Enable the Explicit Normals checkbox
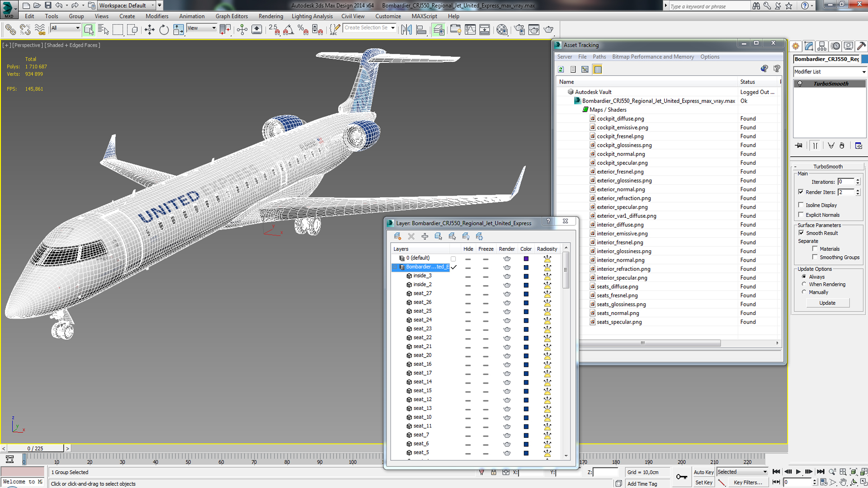This screenshot has width=868, height=488. point(801,215)
